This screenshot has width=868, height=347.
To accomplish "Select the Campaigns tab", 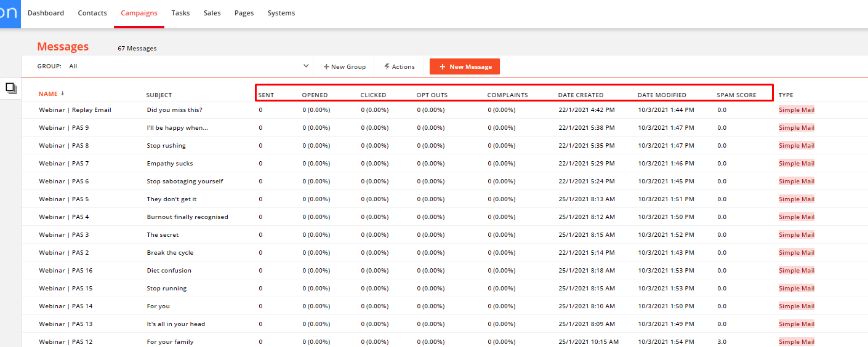I will pos(139,13).
